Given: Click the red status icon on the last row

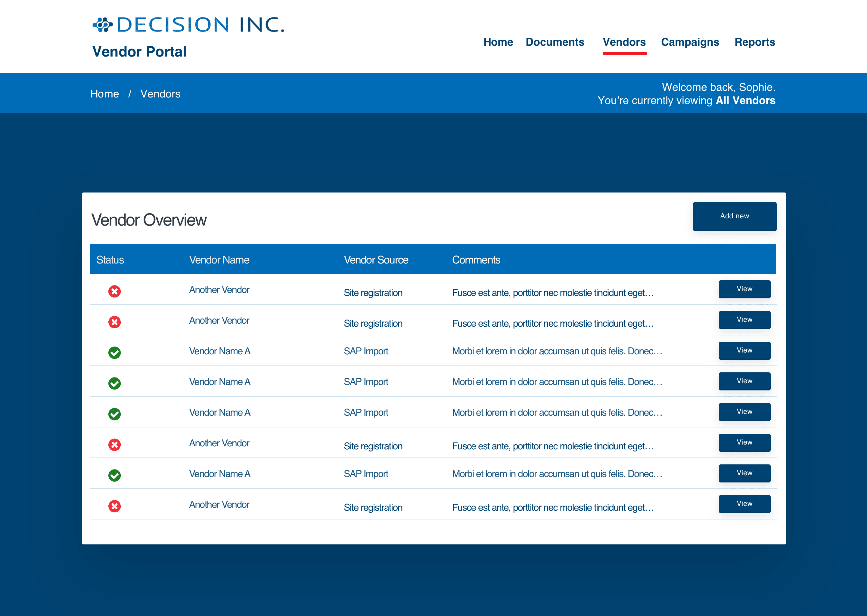Looking at the screenshot, I should point(115,506).
